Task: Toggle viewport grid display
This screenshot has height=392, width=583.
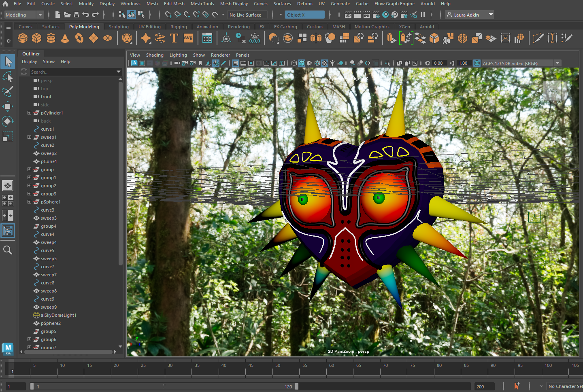Action: (x=236, y=63)
